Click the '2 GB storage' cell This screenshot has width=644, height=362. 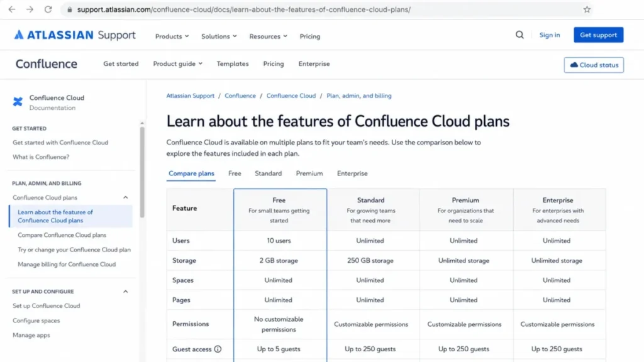pyautogui.click(x=279, y=261)
